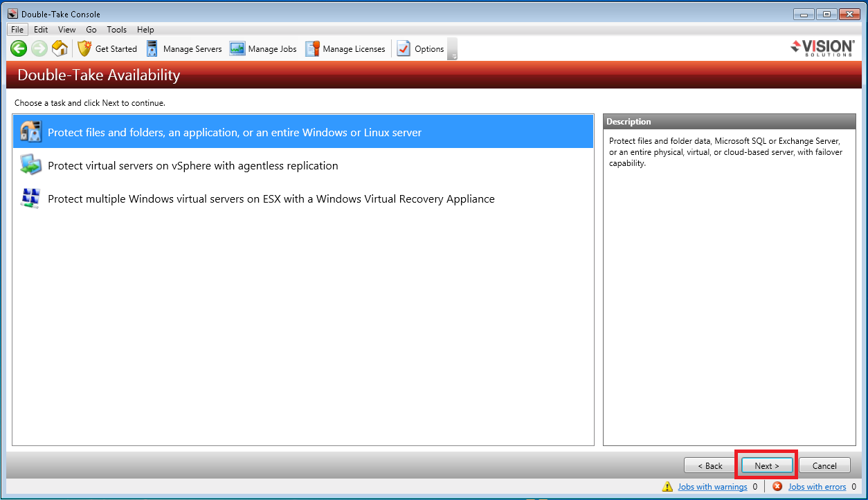Open the Manage Servers toolbar item
This screenshot has width=868, height=500.
point(184,48)
